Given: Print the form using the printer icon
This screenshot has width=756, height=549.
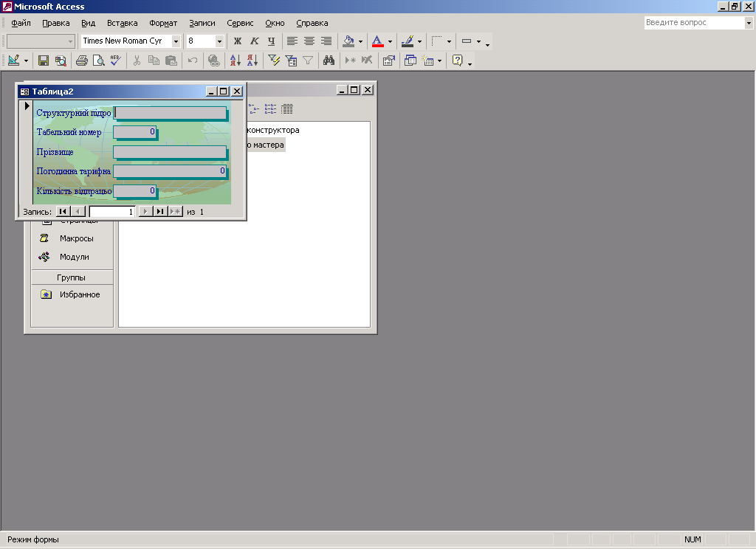Looking at the screenshot, I should click(82, 61).
